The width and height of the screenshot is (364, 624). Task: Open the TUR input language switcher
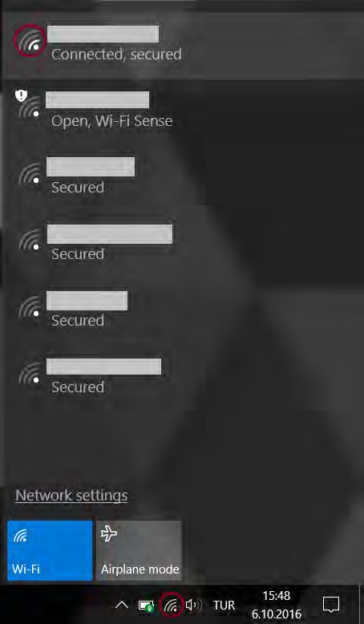[x=224, y=606]
